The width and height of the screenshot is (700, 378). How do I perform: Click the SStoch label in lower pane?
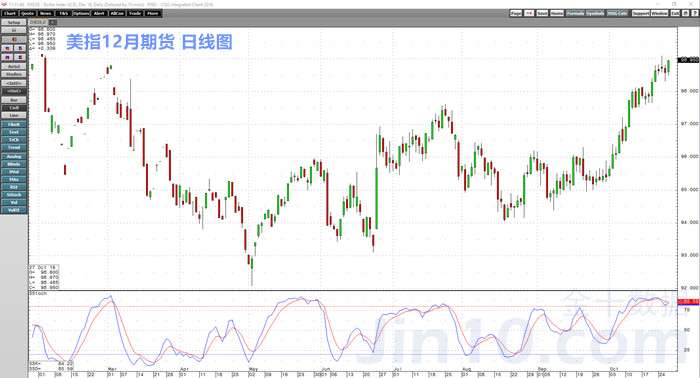pyautogui.click(x=38, y=294)
